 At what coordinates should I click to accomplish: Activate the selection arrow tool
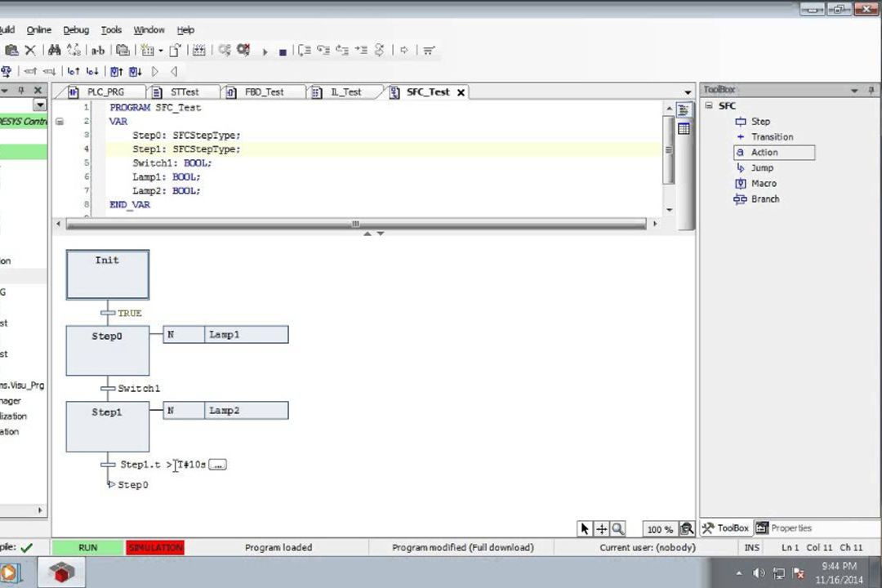tap(585, 528)
